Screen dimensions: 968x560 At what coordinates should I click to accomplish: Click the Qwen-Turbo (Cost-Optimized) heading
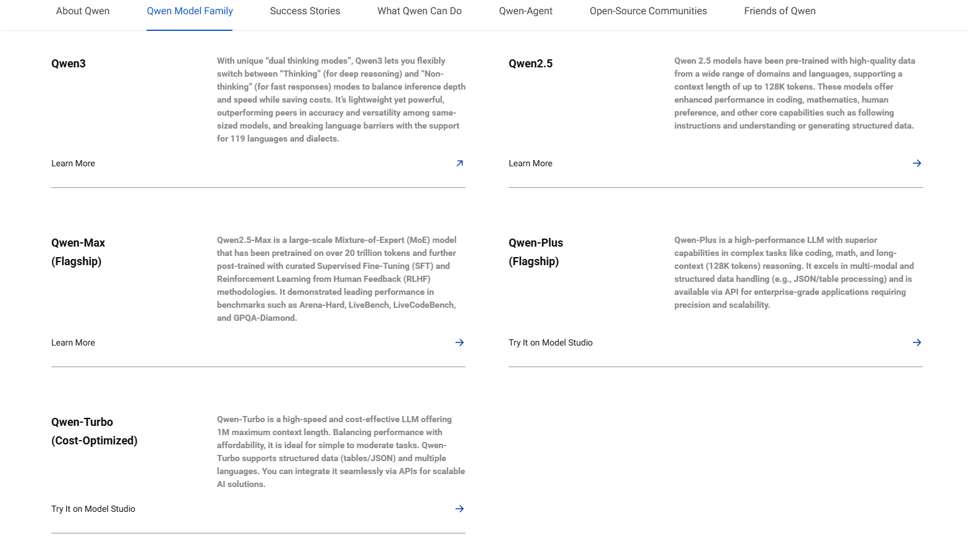pyautogui.click(x=95, y=431)
